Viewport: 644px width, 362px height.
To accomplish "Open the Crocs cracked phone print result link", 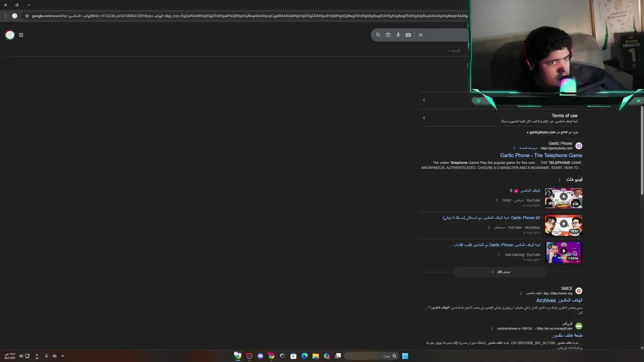I will tap(568, 335).
